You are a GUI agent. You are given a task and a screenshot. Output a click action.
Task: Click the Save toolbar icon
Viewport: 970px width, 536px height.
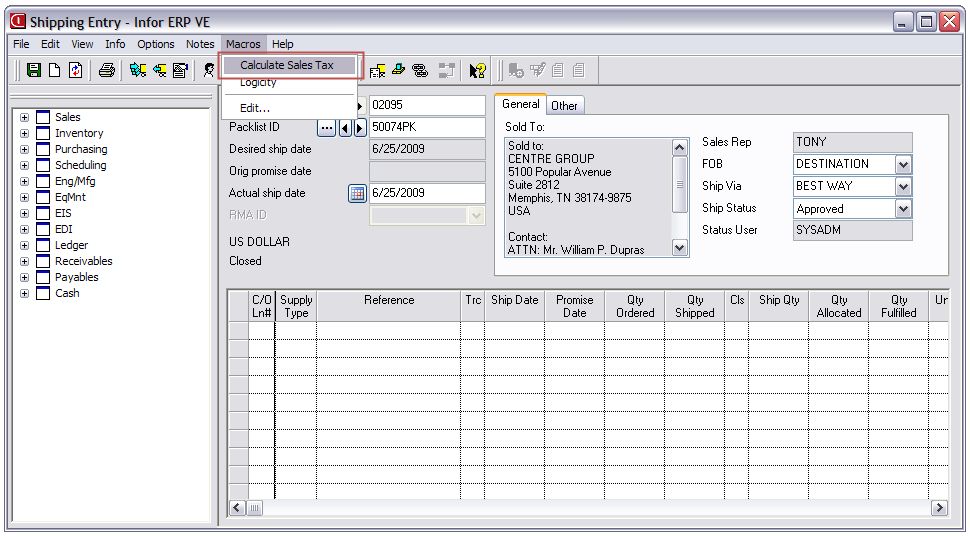tap(33, 70)
